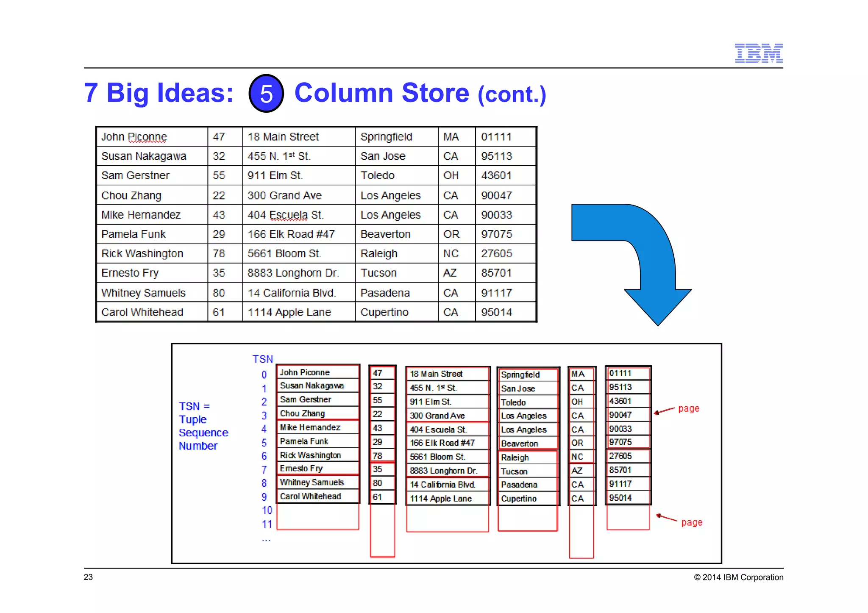Click slide number '23' in footer

pos(88,577)
